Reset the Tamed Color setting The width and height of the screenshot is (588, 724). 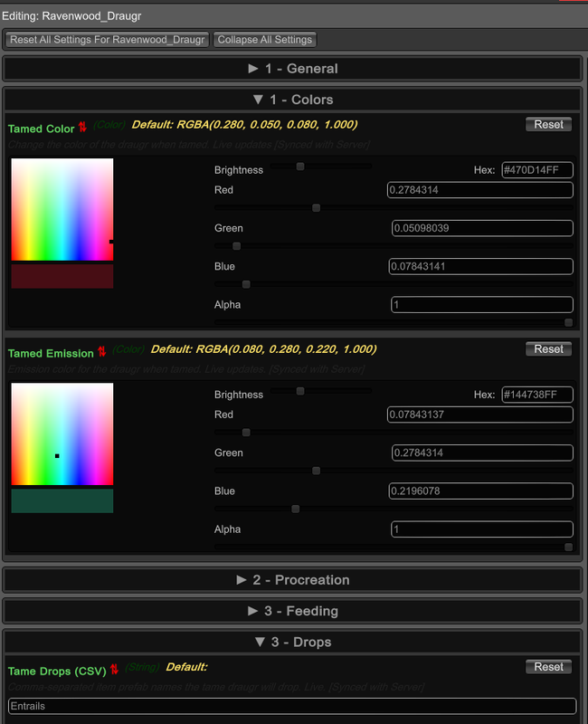point(549,124)
